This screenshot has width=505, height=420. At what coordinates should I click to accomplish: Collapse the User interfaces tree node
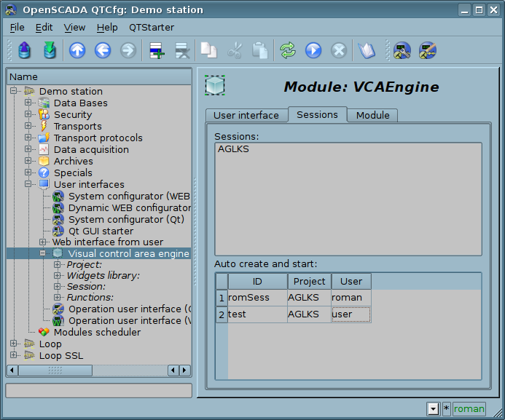pyautogui.click(x=28, y=185)
